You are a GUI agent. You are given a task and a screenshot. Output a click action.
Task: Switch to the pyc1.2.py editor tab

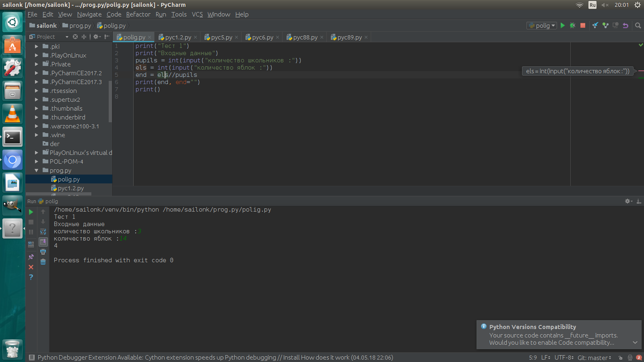[178, 37]
